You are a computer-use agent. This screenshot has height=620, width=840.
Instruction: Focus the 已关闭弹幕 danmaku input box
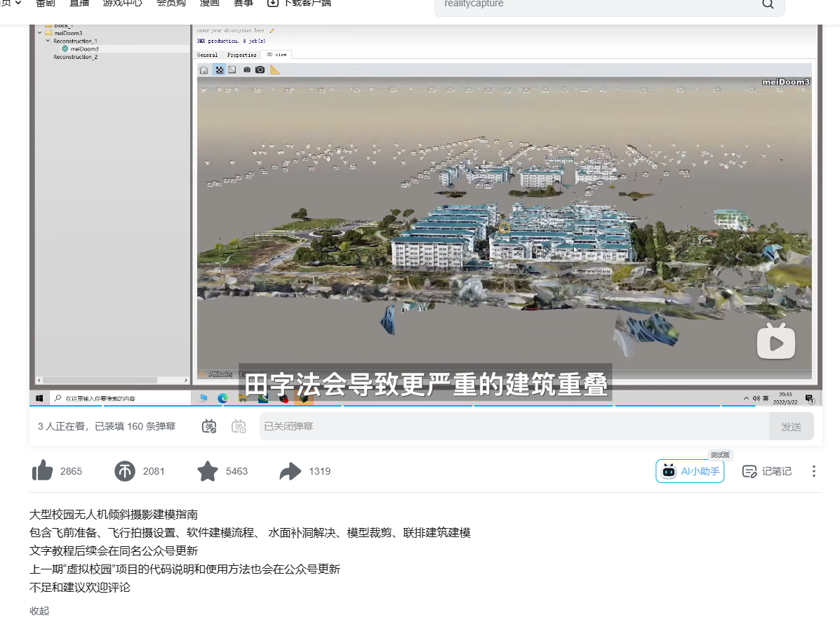514,426
